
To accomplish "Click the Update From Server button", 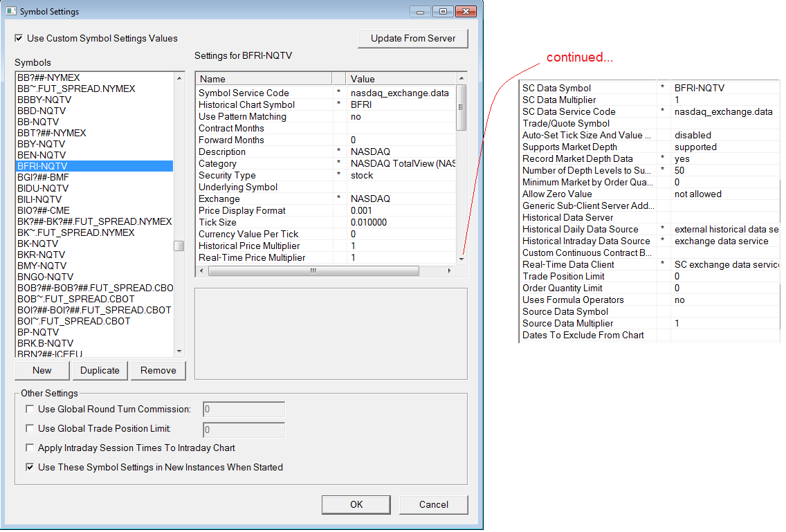I will [x=413, y=39].
